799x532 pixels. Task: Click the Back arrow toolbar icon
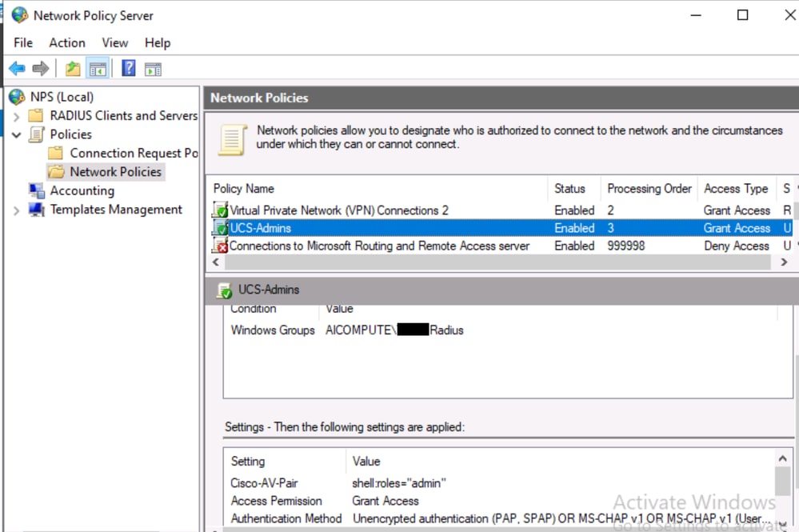(18, 68)
